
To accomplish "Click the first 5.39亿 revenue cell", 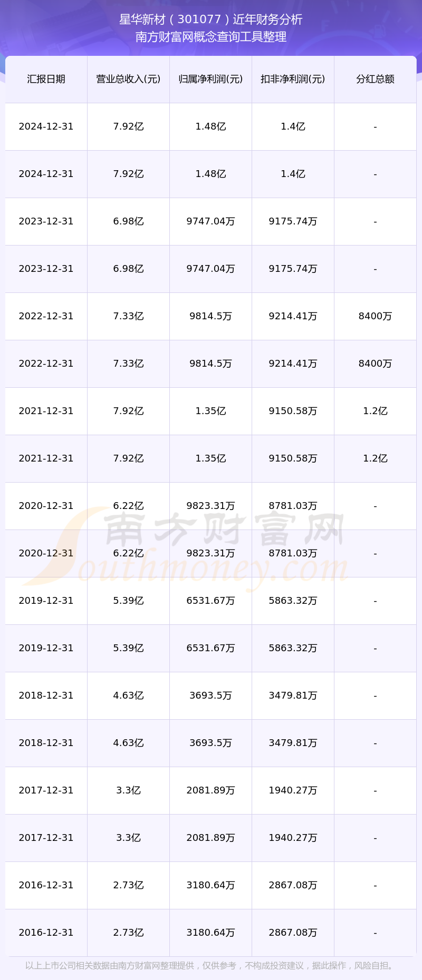I will [x=128, y=601].
